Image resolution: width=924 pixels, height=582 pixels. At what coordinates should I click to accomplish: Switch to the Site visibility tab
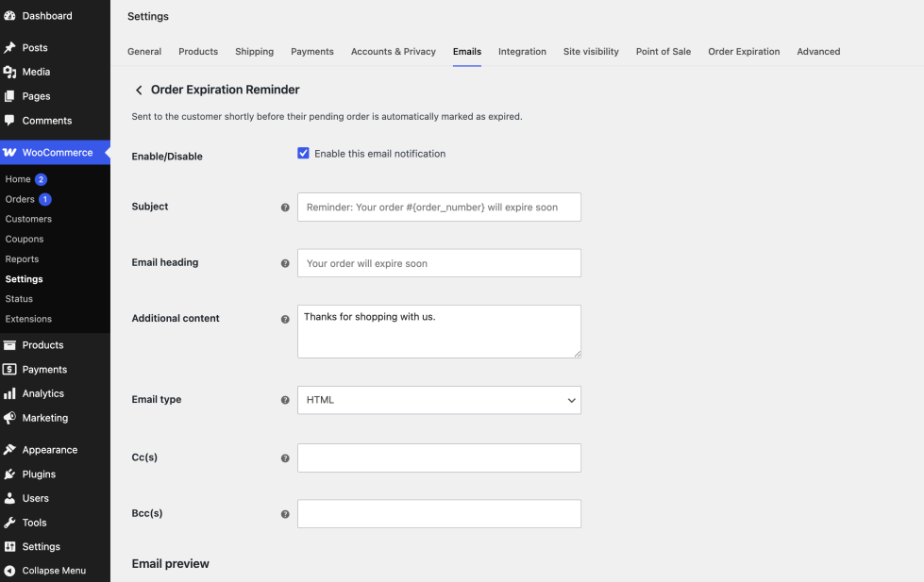[x=591, y=51]
